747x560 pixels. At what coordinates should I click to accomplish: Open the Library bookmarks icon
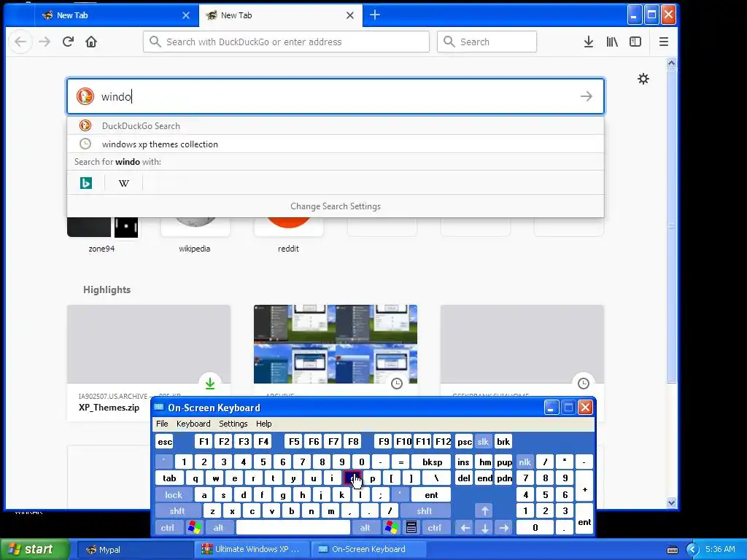(x=612, y=42)
